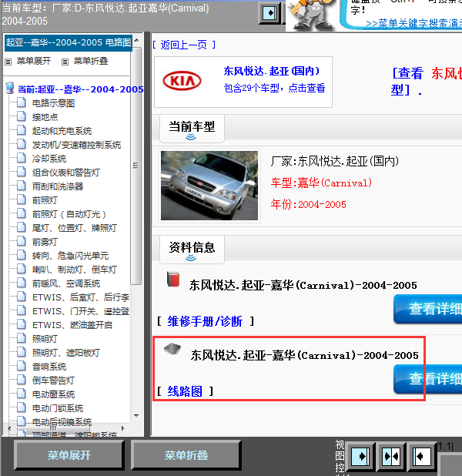The image size is (462, 476).
Task: Click the 车型:嘉华(Carnival) red text
Action: point(321,183)
